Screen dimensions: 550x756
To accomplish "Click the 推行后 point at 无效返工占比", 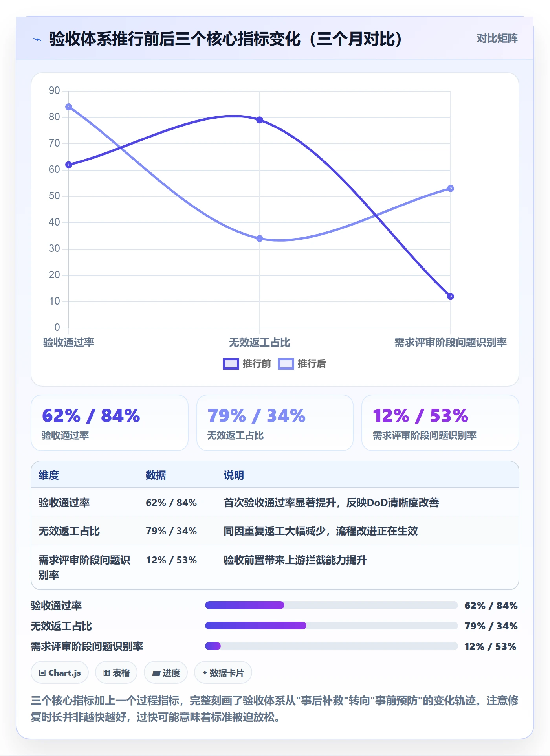I will [260, 239].
